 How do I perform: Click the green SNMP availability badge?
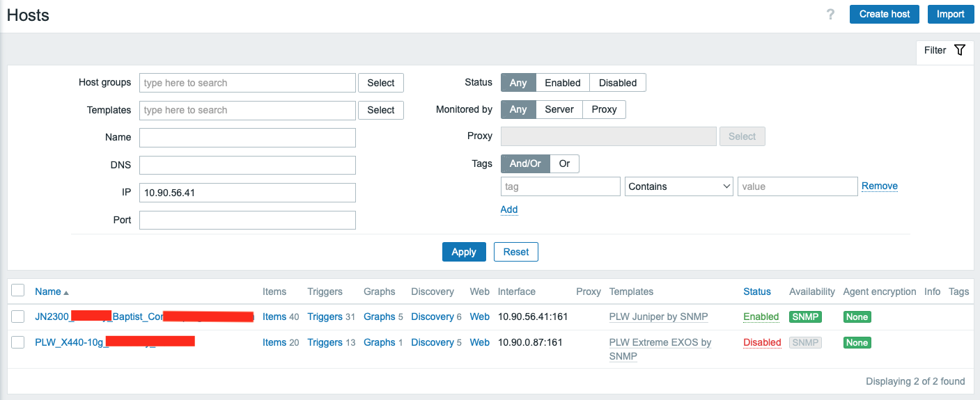(x=805, y=317)
